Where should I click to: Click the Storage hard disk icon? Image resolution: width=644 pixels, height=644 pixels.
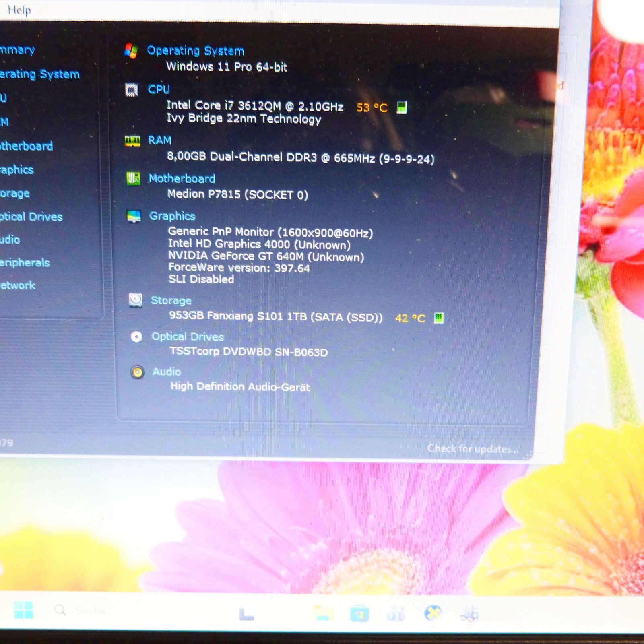point(136,300)
